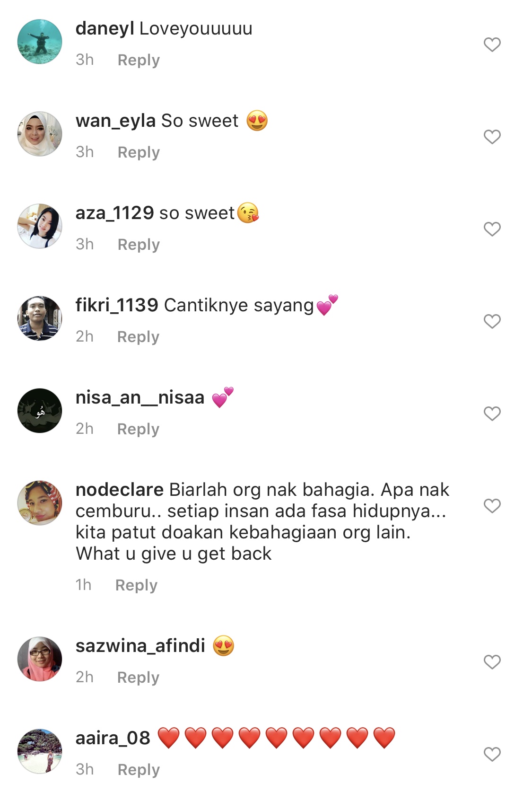Viewport: 532px width, 801px height.
Task: Open the fikri_1139 username link
Action: 117,305
